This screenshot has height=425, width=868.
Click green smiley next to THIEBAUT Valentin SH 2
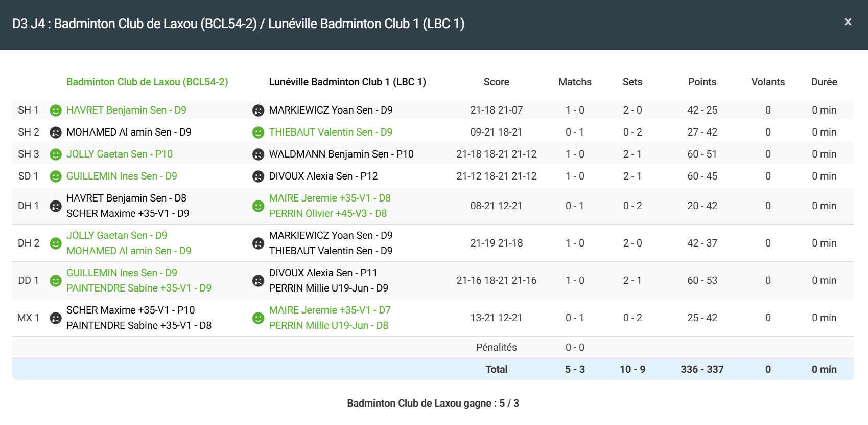(258, 132)
